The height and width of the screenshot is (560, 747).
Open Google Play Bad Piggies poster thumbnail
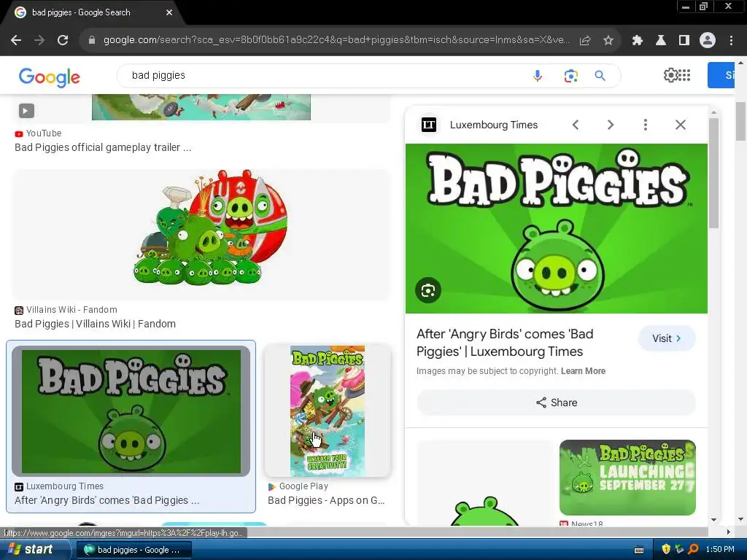coord(328,411)
